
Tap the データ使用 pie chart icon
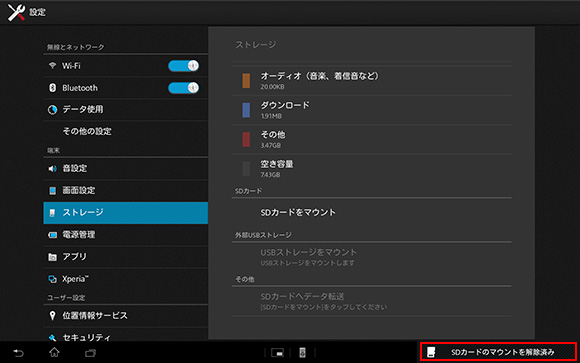(x=53, y=110)
